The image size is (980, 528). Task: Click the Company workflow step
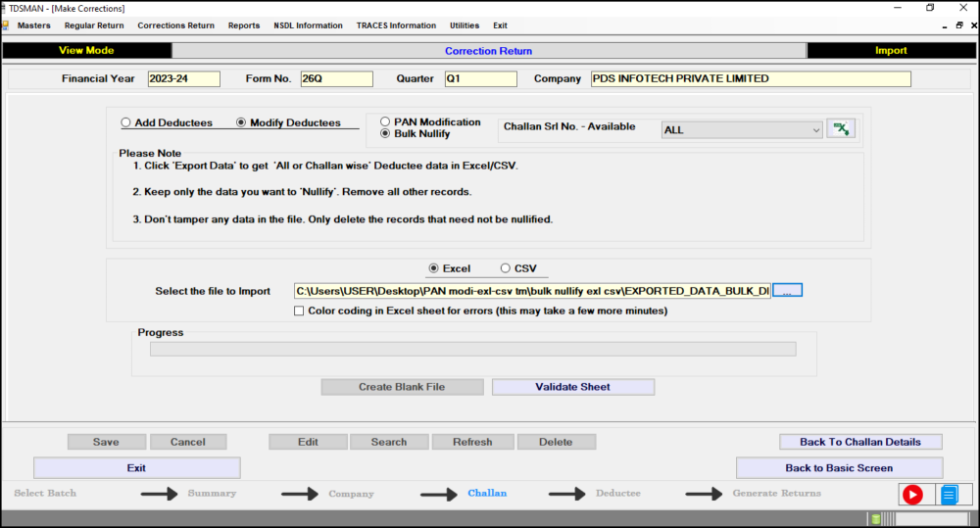click(x=351, y=494)
